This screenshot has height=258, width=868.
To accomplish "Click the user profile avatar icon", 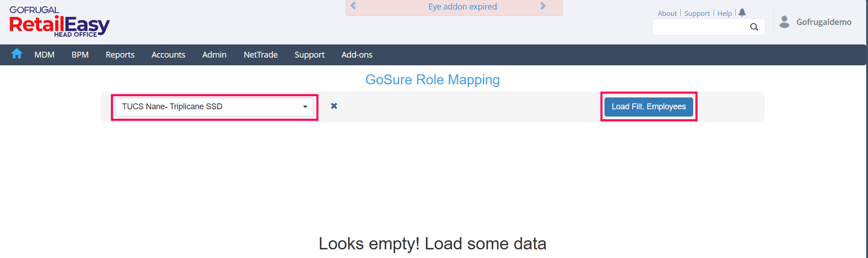I will (784, 22).
